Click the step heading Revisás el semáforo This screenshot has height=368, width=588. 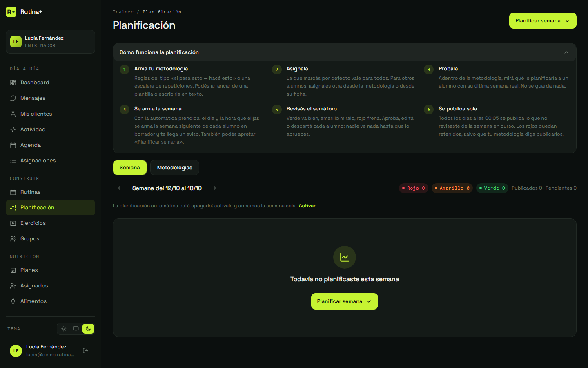click(x=312, y=109)
